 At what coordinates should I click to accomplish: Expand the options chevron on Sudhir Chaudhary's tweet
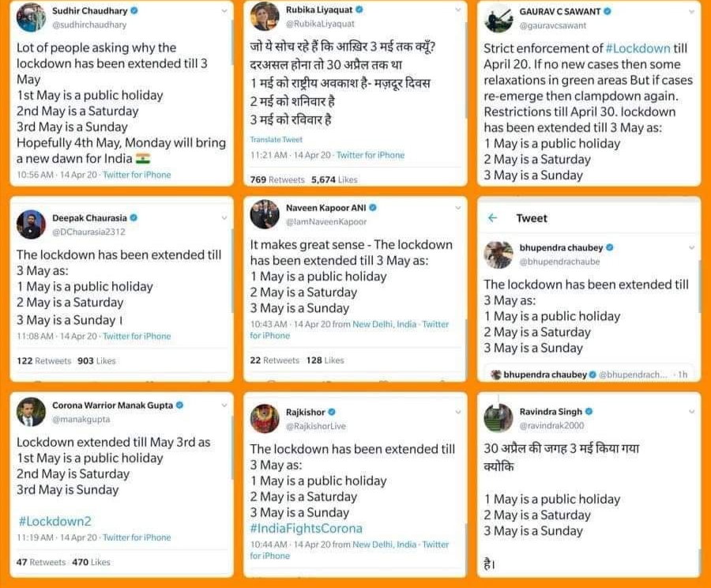click(x=224, y=11)
